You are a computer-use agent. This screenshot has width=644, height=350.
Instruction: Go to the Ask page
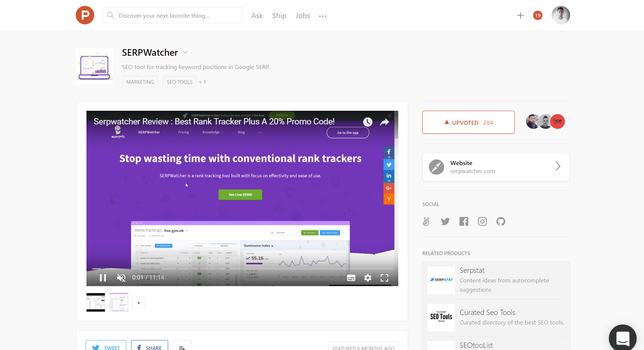[257, 16]
